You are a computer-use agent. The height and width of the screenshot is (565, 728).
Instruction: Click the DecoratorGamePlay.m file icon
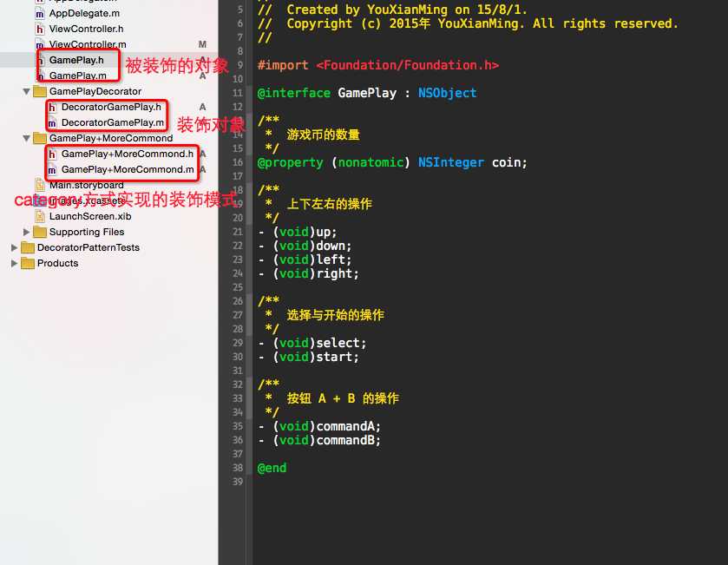tap(52, 123)
